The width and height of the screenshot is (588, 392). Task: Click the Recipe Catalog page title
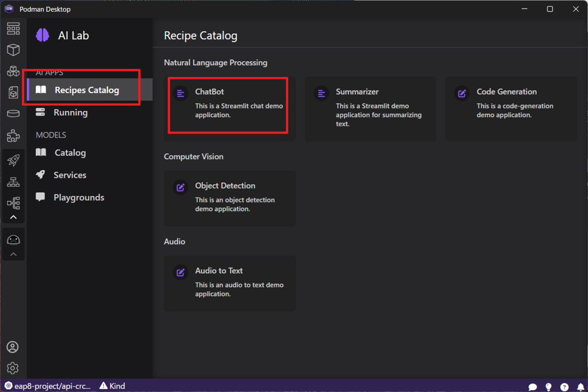coord(200,36)
